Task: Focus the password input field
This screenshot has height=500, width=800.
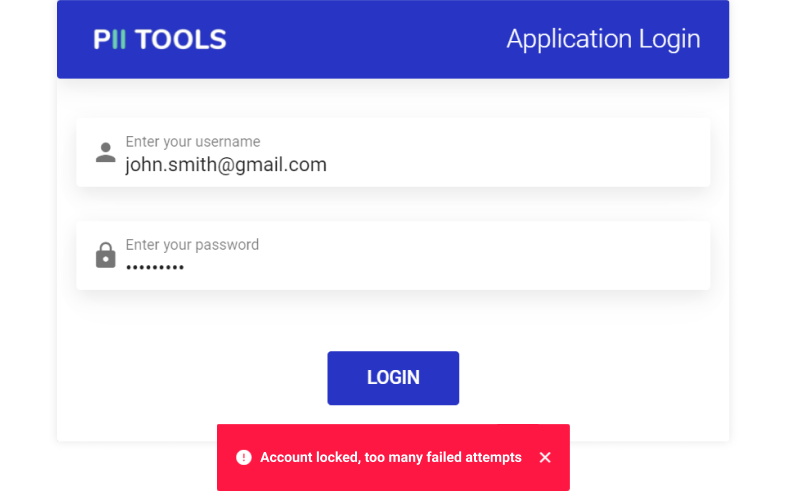Action: point(393,256)
